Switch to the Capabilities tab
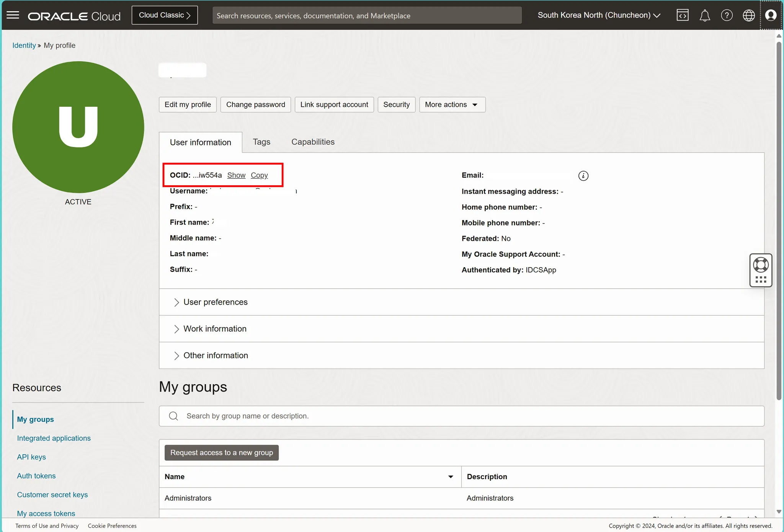784x532 pixels. pyautogui.click(x=313, y=142)
